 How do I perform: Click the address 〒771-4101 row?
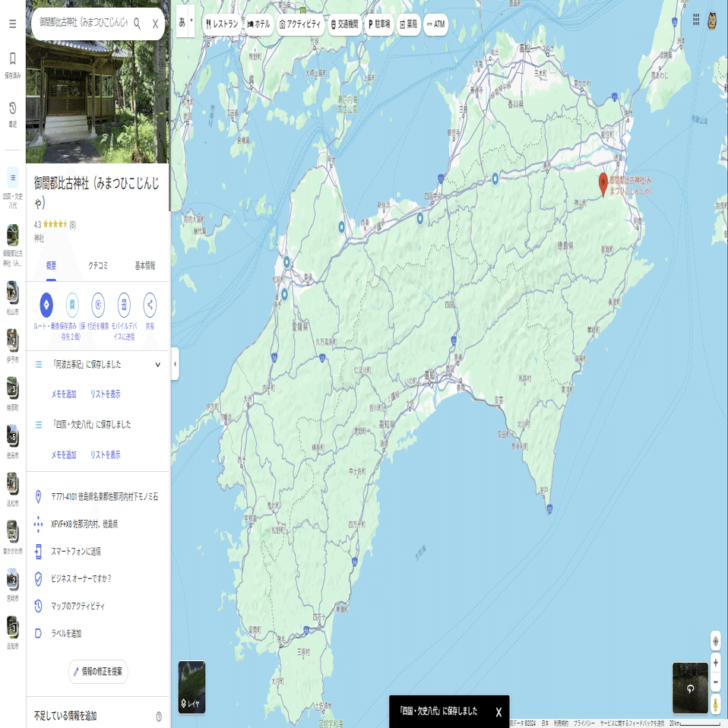click(x=97, y=497)
